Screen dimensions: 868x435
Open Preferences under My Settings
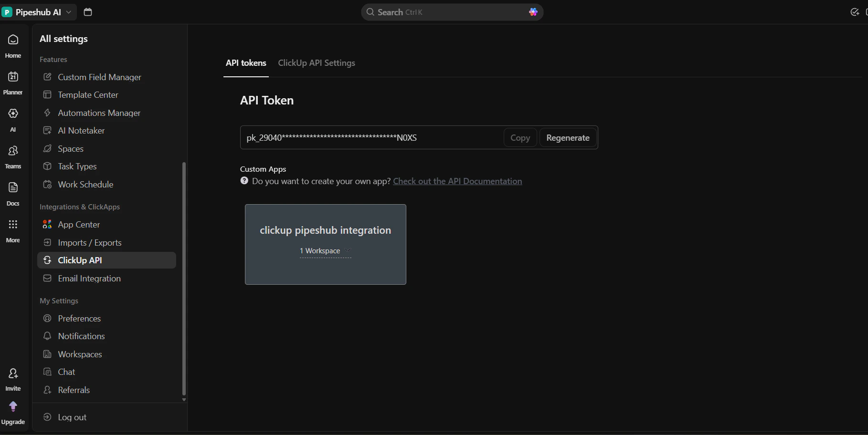(79, 318)
